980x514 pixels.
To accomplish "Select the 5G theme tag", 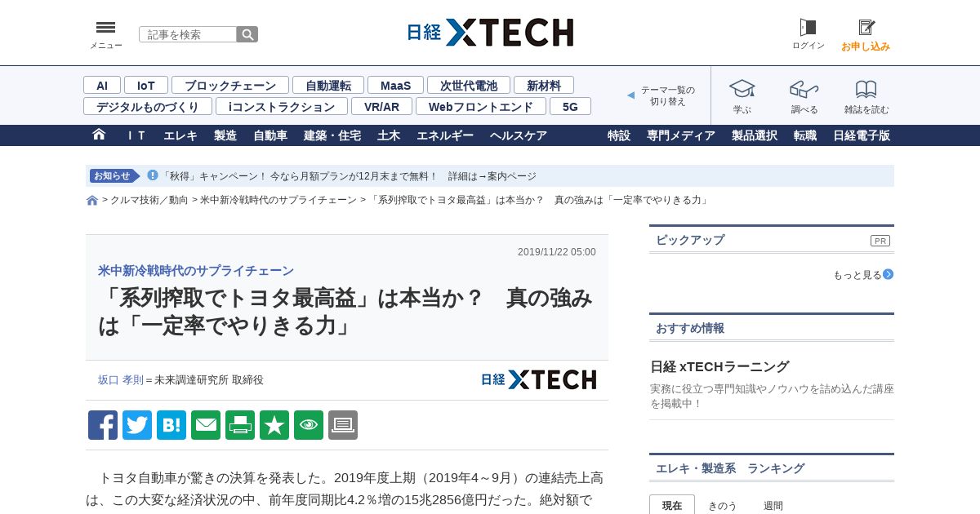I will pos(570,106).
